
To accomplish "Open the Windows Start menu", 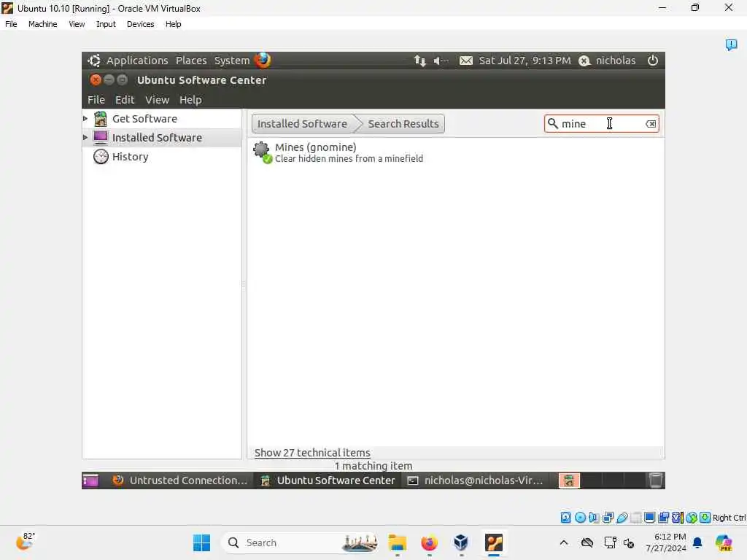I will click(x=201, y=542).
